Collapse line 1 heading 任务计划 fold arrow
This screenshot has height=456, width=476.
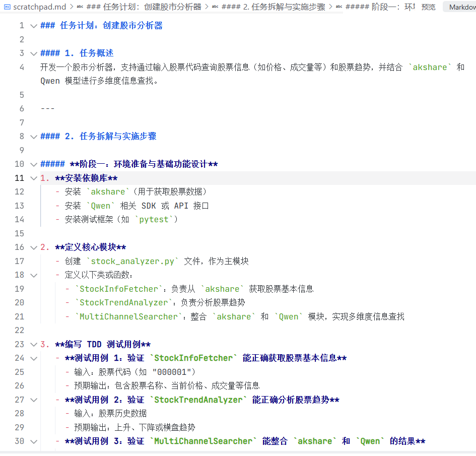pyautogui.click(x=34, y=26)
